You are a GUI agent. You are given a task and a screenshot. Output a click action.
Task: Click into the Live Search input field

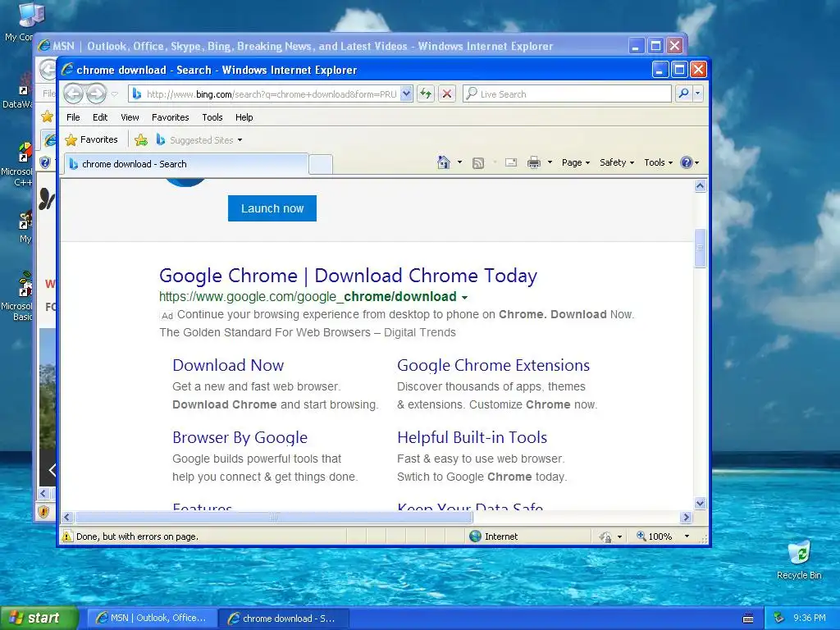click(x=567, y=94)
